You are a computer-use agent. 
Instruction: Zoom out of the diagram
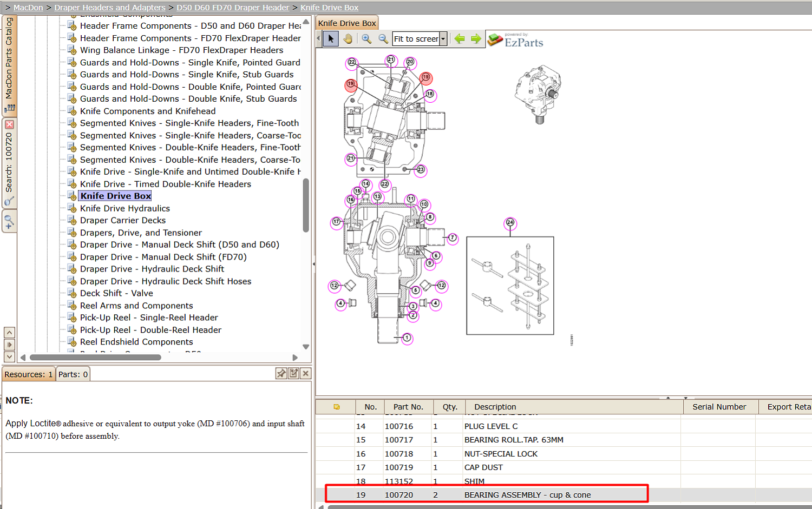click(x=383, y=39)
